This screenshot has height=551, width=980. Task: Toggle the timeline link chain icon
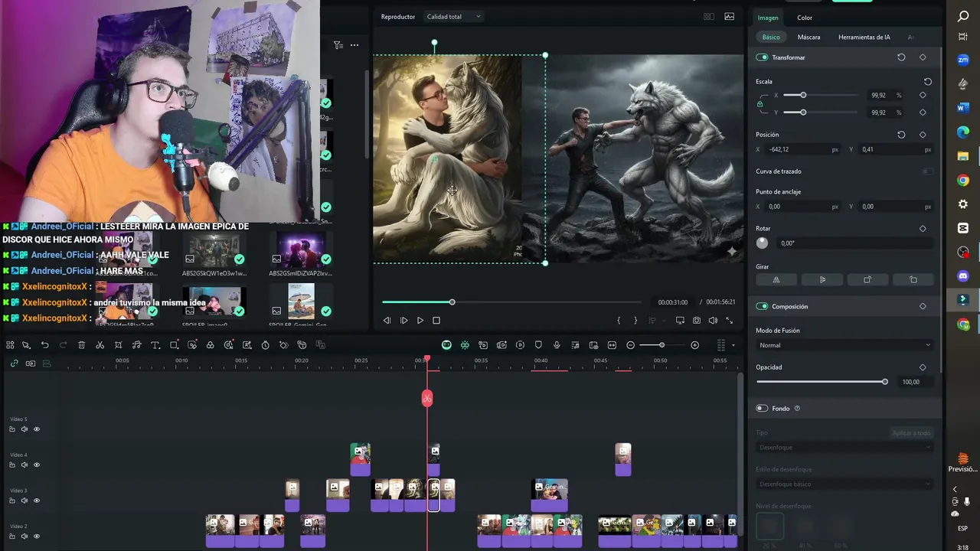coord(14,363)
